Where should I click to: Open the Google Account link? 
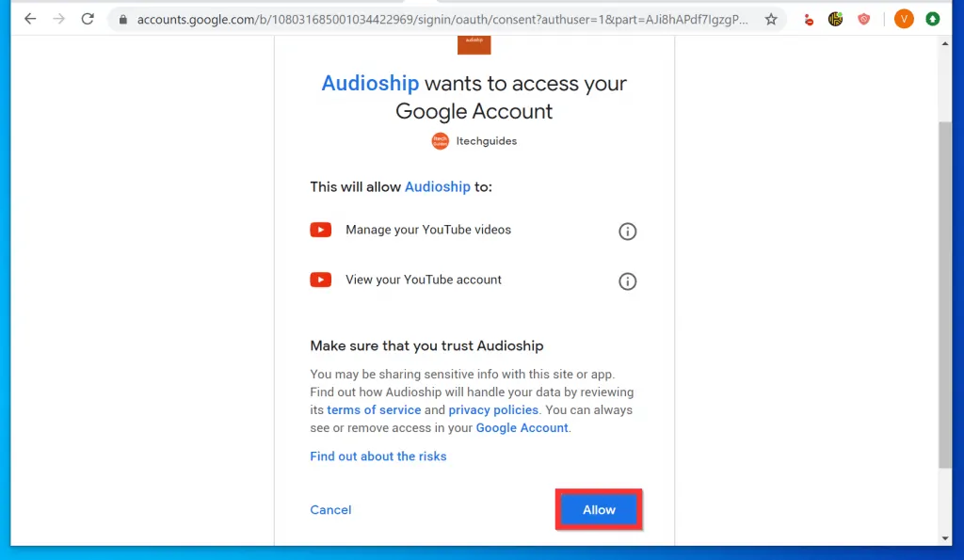click(522, 428)
